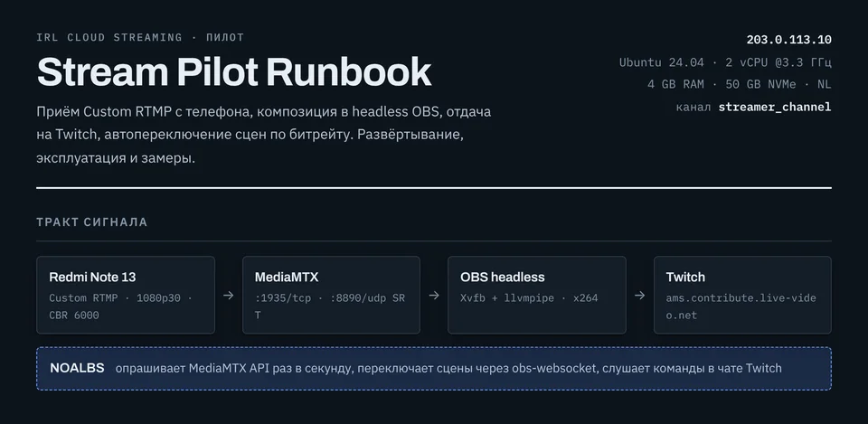Viewport: 868px width, 424px height.
Task: Click the Stream Pilot Runbook title
Action: [x=233, y=72]
